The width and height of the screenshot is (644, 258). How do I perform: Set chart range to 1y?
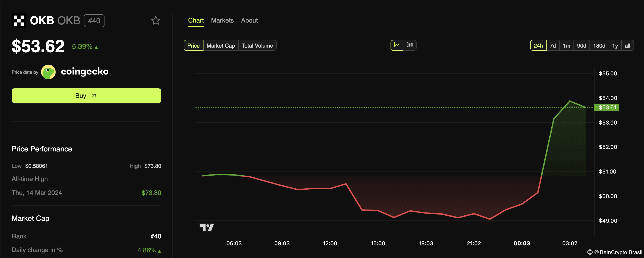point(615,46)
